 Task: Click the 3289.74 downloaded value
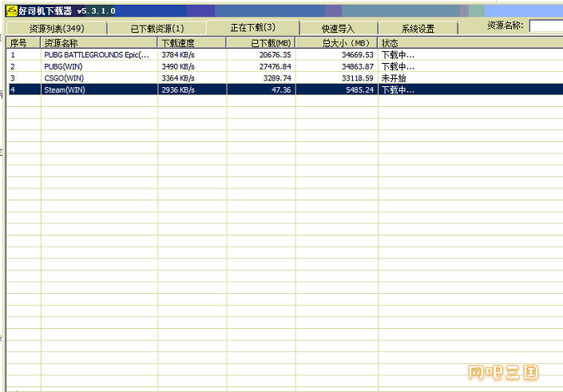(277, 78)
